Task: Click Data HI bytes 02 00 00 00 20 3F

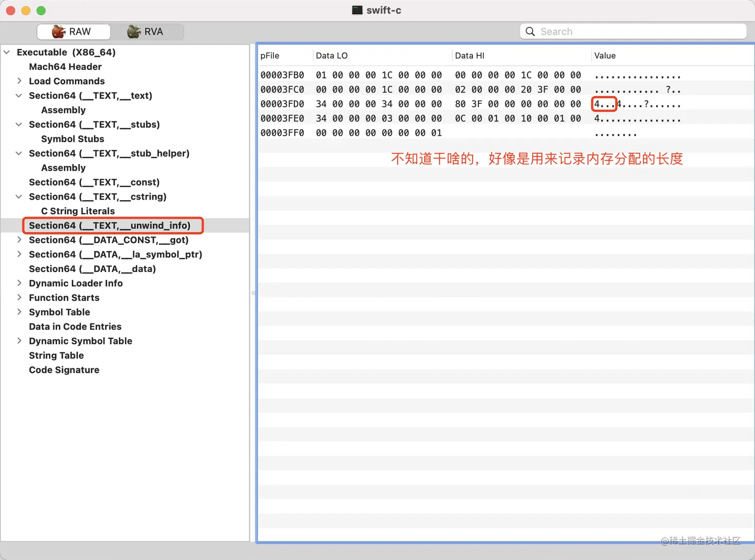Action: (x=501, y=90)
